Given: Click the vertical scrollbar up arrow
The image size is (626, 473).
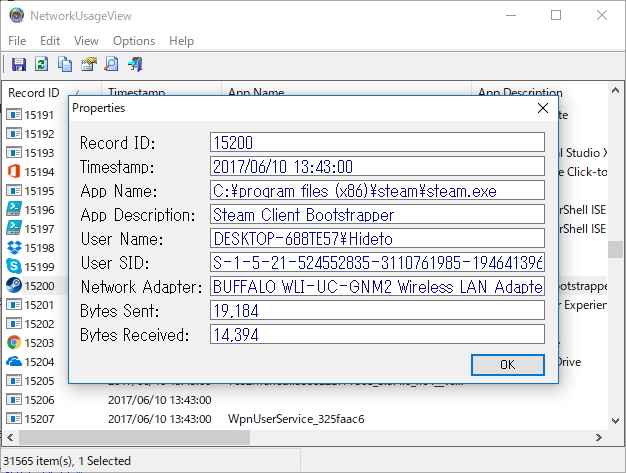Looking at the screenshot, I should coord(615,91).
